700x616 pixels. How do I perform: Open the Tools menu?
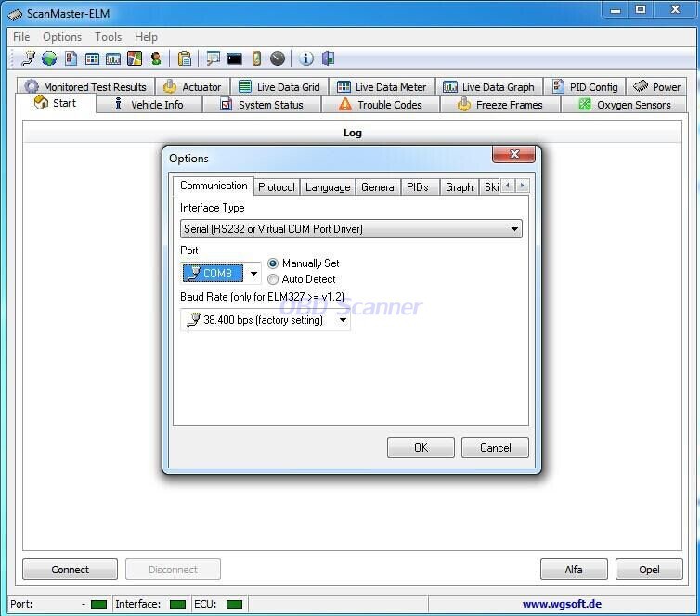click(108, 37)
